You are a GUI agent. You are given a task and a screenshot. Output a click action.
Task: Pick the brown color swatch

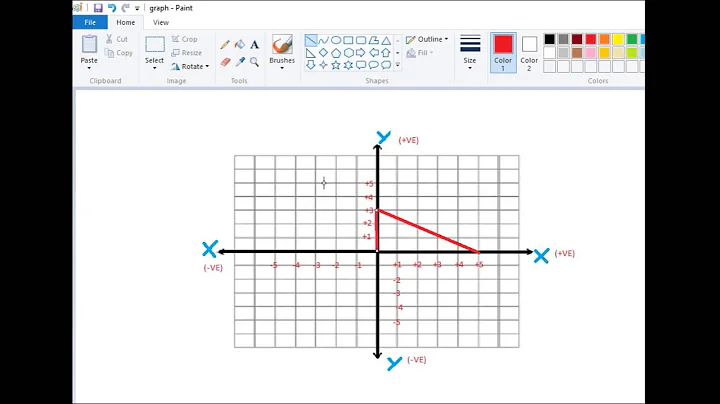(x=577, y=53)
